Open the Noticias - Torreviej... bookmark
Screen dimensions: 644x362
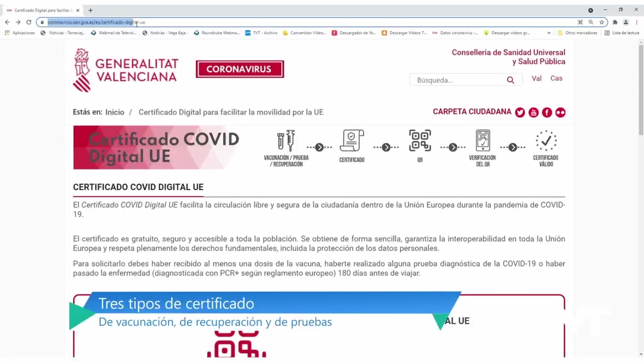63,33
